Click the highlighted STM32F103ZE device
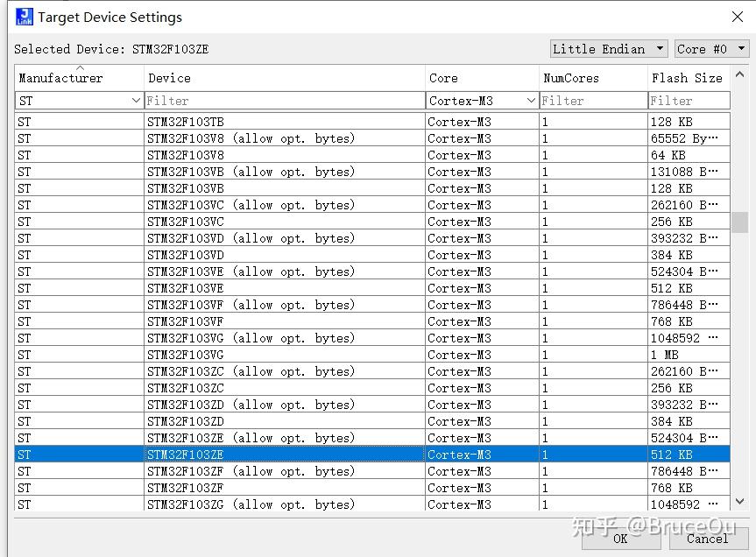756x557 pixels. coord(372,454)
